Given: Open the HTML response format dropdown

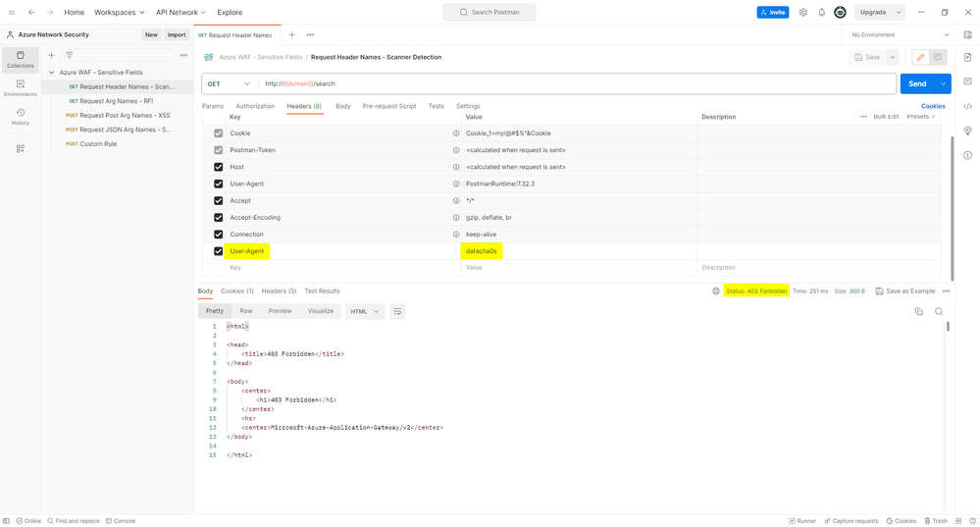Looking at the screenshot, I should (x=365, y=311).
